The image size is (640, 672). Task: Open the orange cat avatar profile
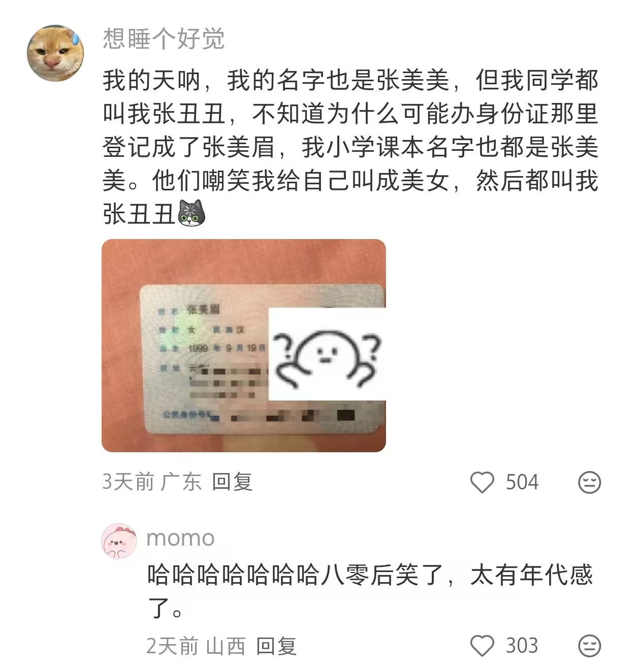(55, 53)
